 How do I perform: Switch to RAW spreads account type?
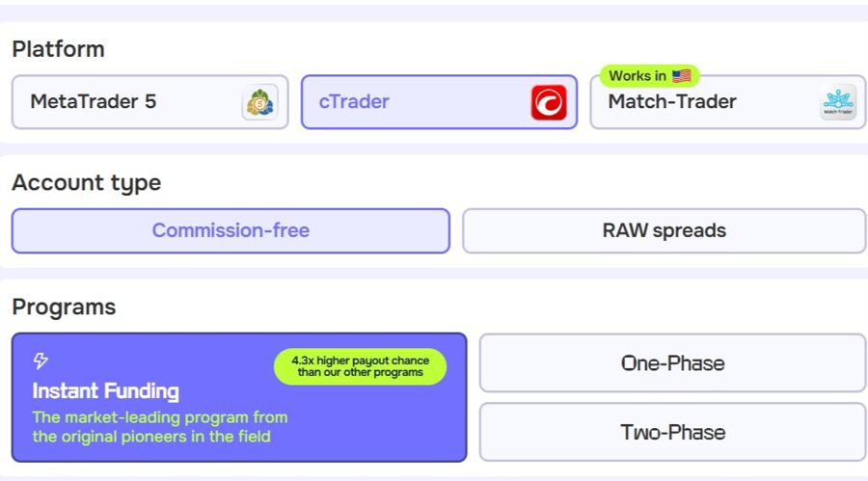coord(664,230)
